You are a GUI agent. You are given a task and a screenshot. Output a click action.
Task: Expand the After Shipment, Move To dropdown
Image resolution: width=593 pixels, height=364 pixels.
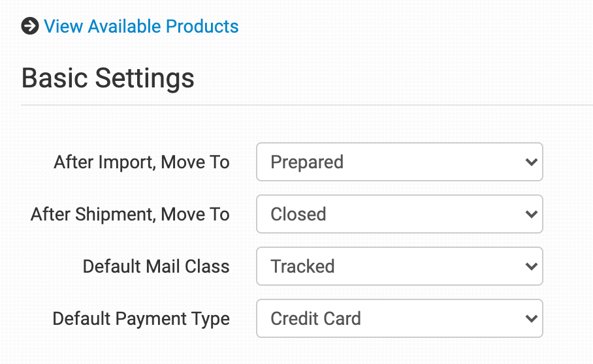click(399, 214)
